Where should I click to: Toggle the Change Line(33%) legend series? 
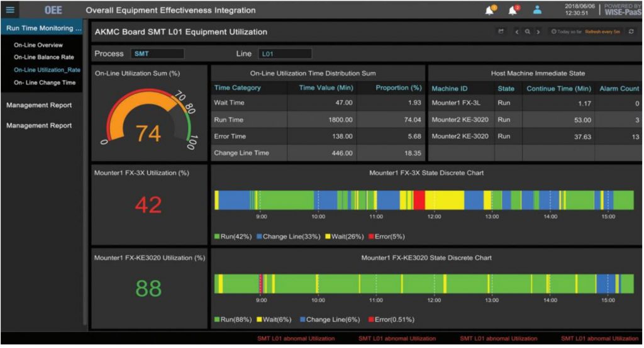(x=287, y=237)
